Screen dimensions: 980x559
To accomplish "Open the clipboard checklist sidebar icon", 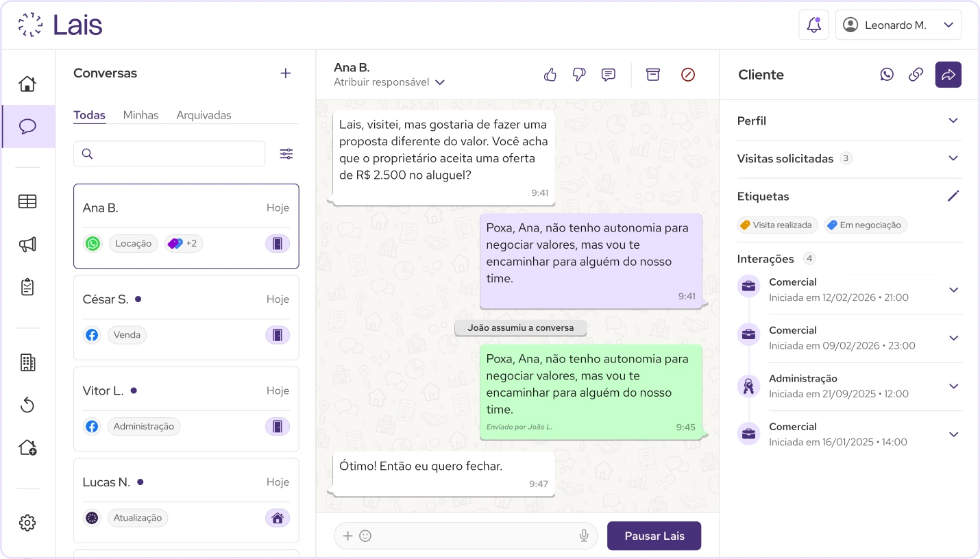I will (27, 287).
